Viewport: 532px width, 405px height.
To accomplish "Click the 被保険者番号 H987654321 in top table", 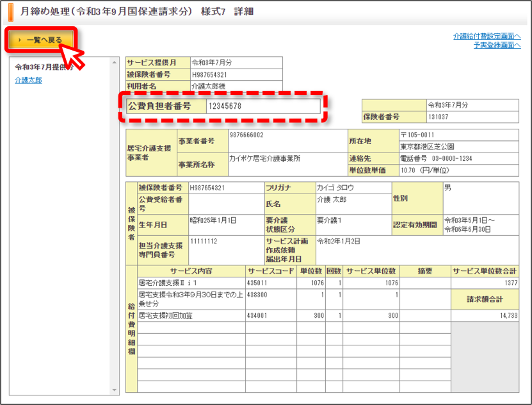I will pos(236,75).
